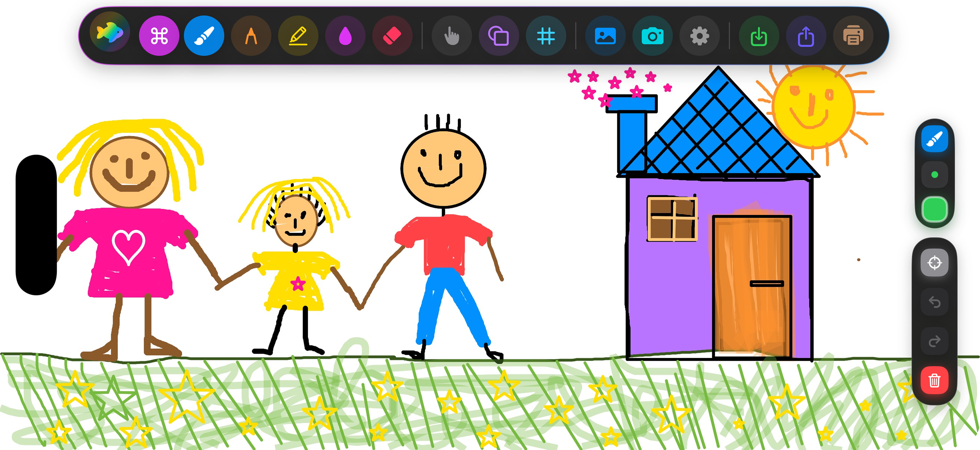The height and width of the screenshot is (450, 980).
Task: Open the overlapping shapes tool
Action: click(499, 36)
